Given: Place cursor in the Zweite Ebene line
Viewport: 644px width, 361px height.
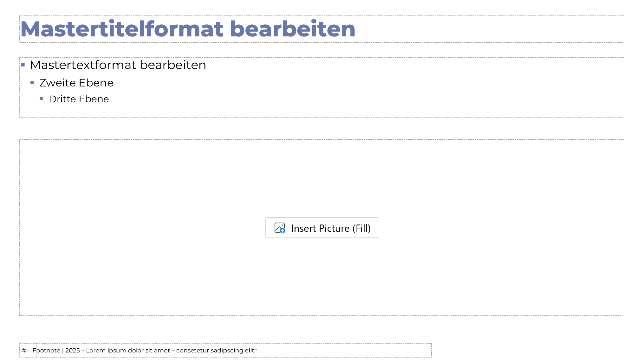Looking at the screenshot, I should pyautogui.click(x=76, y=83).
